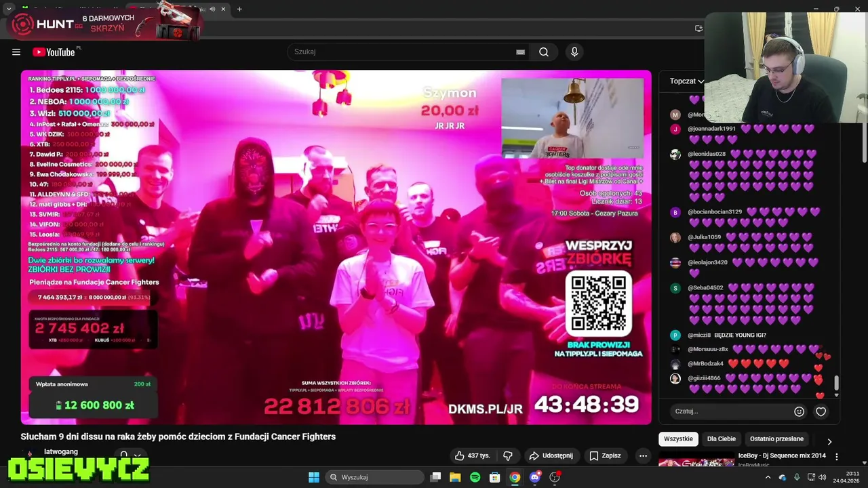Dislike the video
This screenshot has height=488, width=868.
[508, 455]
